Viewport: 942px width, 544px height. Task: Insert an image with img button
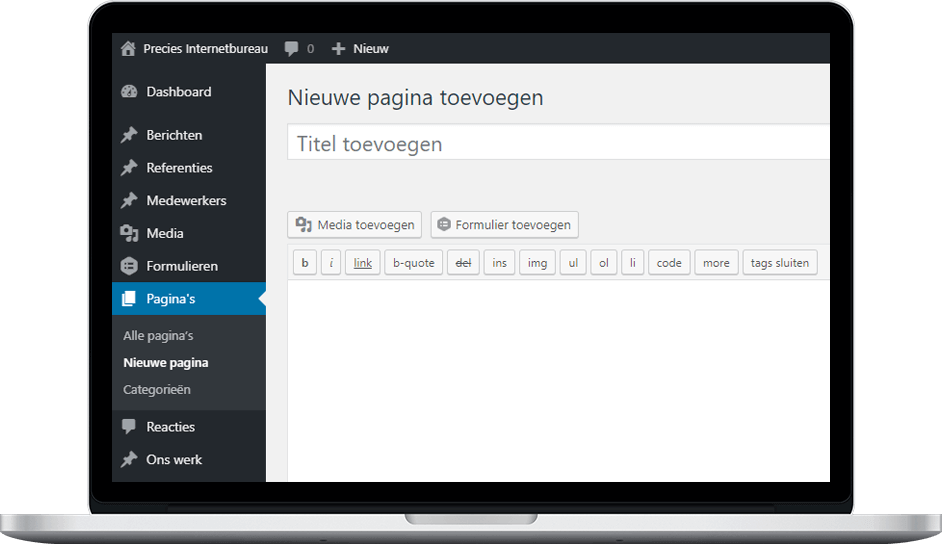click(x=537, y=262)
